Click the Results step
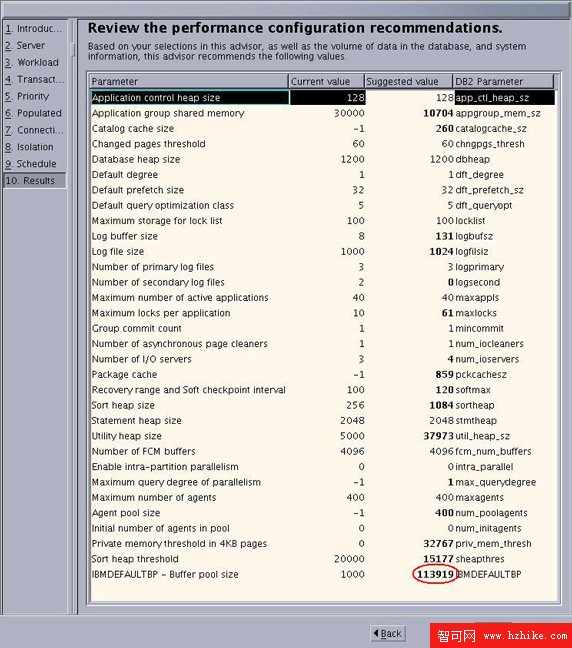Image resolution: width=572 pixels, height=648 pixels. [x=35, y=181]
